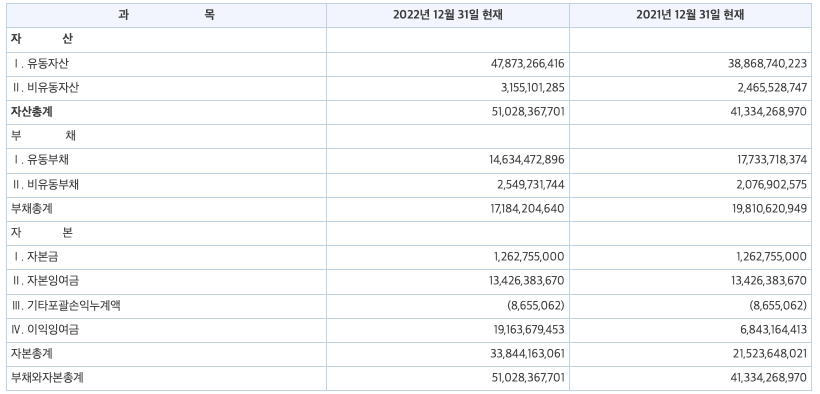Click the 2021 자본총계 value 21,523,648,021
The image size is (820, 394).
coord(771,354)
